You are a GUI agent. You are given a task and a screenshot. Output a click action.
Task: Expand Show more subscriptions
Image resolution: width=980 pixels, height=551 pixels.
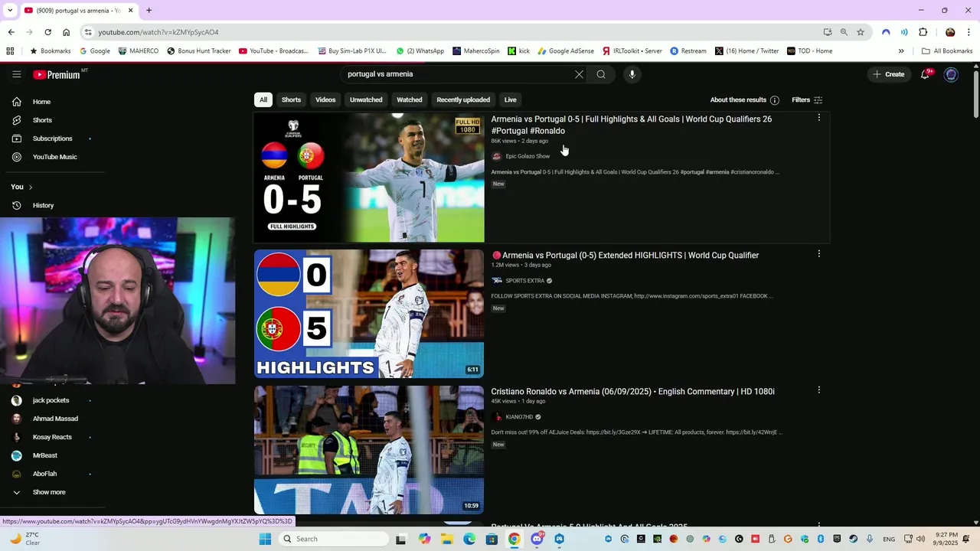[x=50, y=492]
